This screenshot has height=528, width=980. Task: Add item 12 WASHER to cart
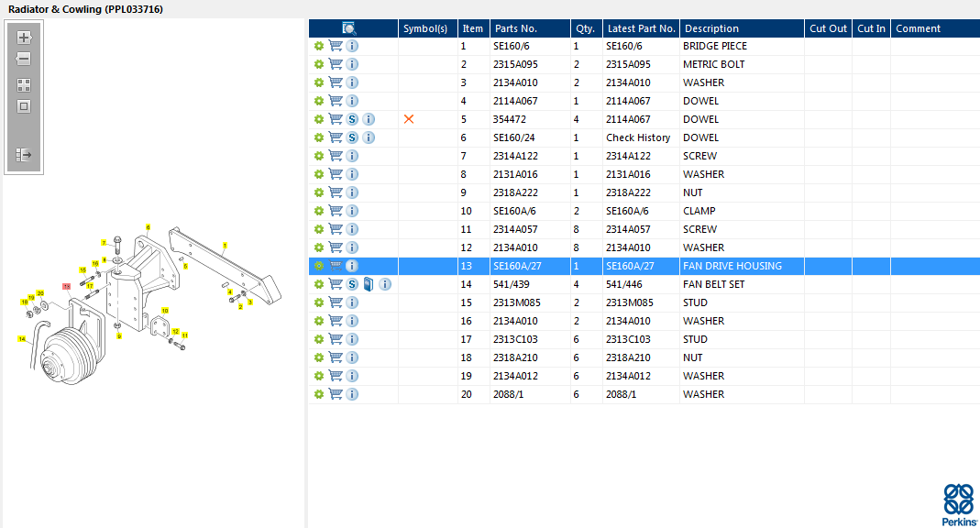coord(336,247)
